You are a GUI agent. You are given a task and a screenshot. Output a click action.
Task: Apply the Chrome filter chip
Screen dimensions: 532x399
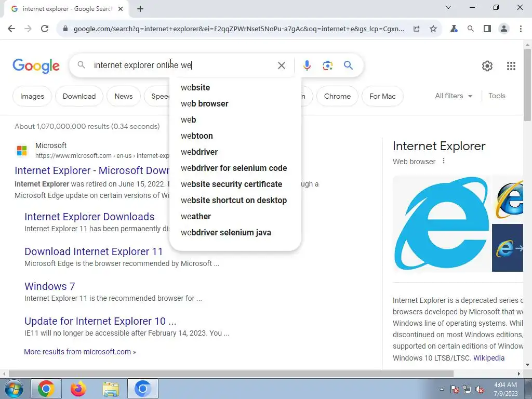point(337,96)
